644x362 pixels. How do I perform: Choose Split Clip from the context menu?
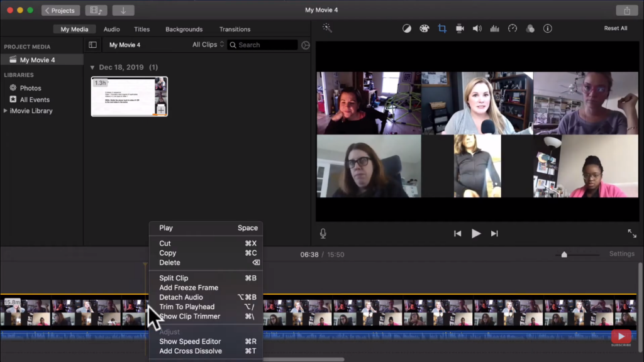click(206, 278)
